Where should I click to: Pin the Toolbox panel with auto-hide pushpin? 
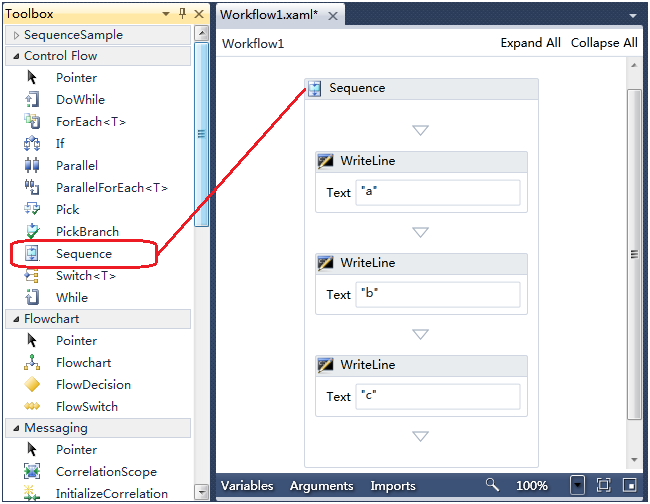pyautogui.click(x=182, y=14)
